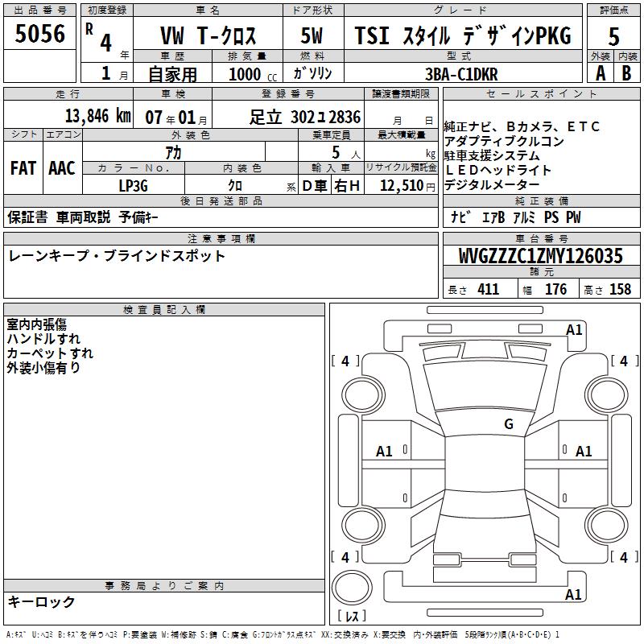Select the interior grade B cell

click(x=627, y=72)
